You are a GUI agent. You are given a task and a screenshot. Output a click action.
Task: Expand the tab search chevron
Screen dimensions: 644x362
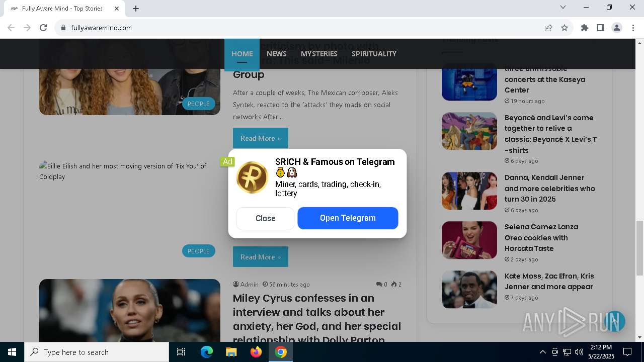click(563, 7)
